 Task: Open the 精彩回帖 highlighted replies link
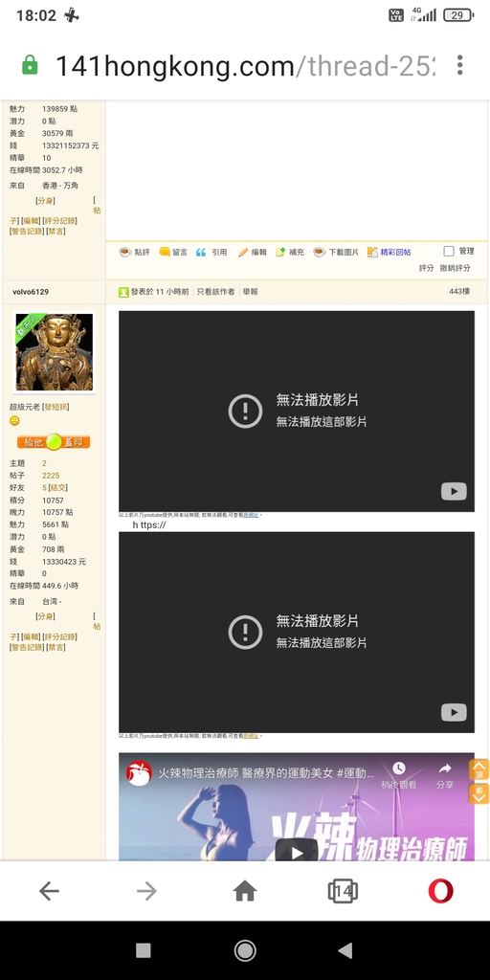click(390, 253)
